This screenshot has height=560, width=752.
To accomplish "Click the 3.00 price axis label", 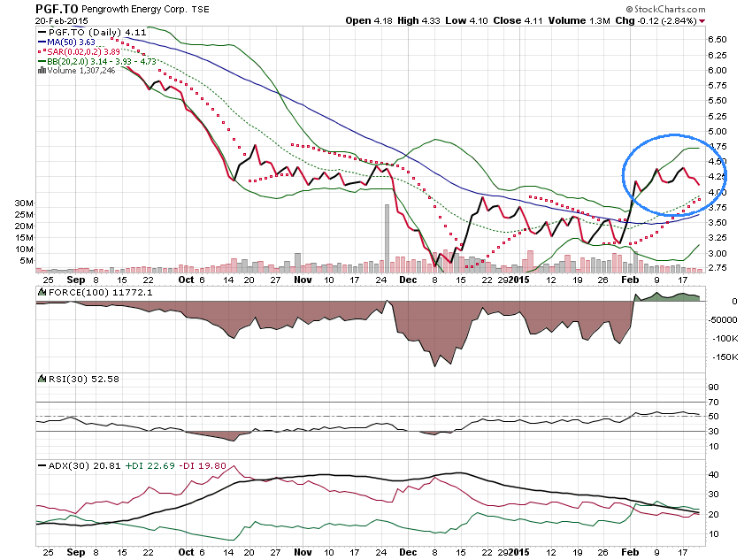I will click(x=717, y=253).
